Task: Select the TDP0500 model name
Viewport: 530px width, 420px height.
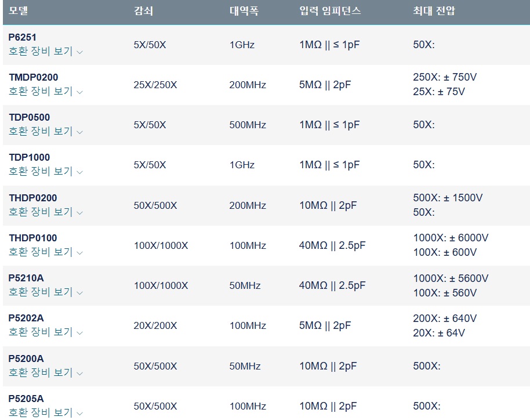Action: (x=30, y=117)
